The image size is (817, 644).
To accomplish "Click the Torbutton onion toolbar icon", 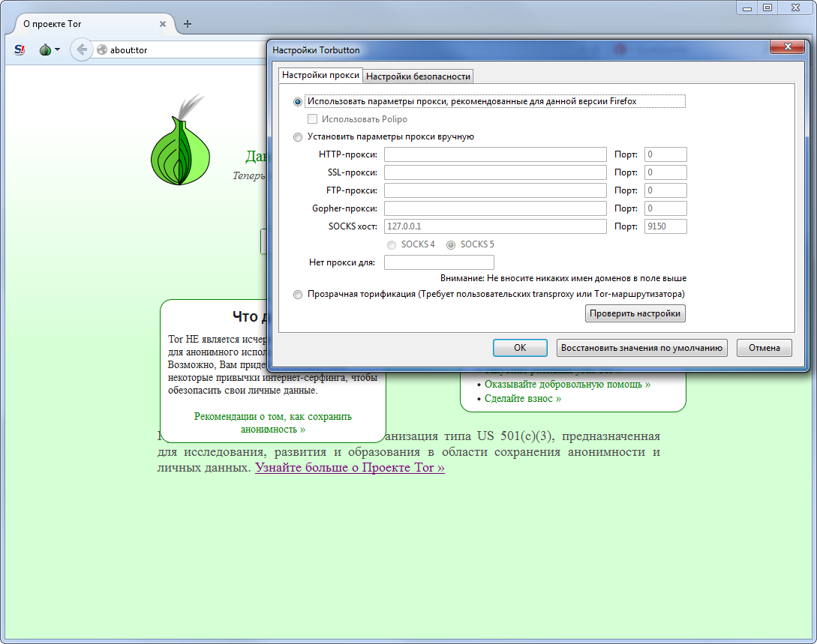I will [x=45, y=50].
